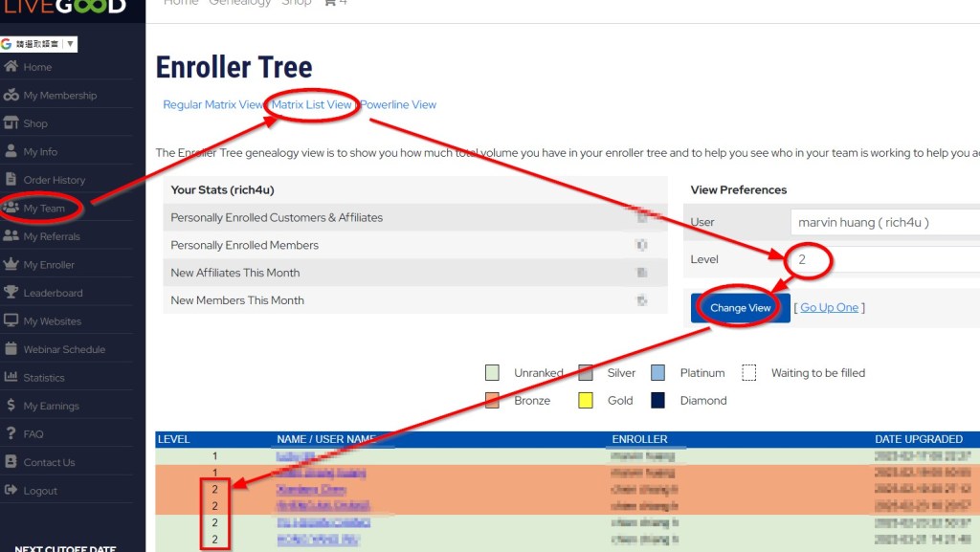Follow the Go Up One link
This screenshot has height=552, width=980.
click(x=829, y=308)
